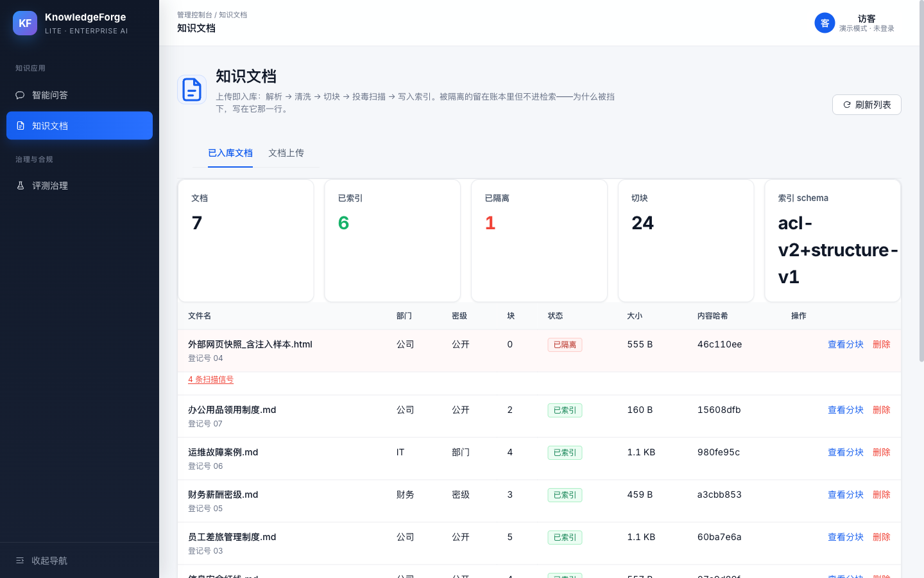The image size is (924, 578).
Task: Click the 切块 card showing 24
Action: 686,240
